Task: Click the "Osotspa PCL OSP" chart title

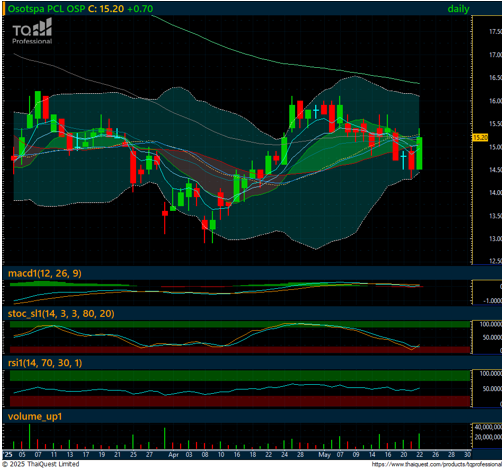Action: tap(46, 9)
